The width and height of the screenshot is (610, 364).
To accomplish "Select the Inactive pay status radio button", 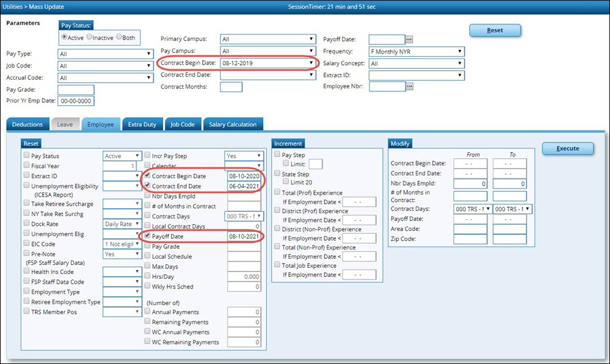I will point(89,37).
